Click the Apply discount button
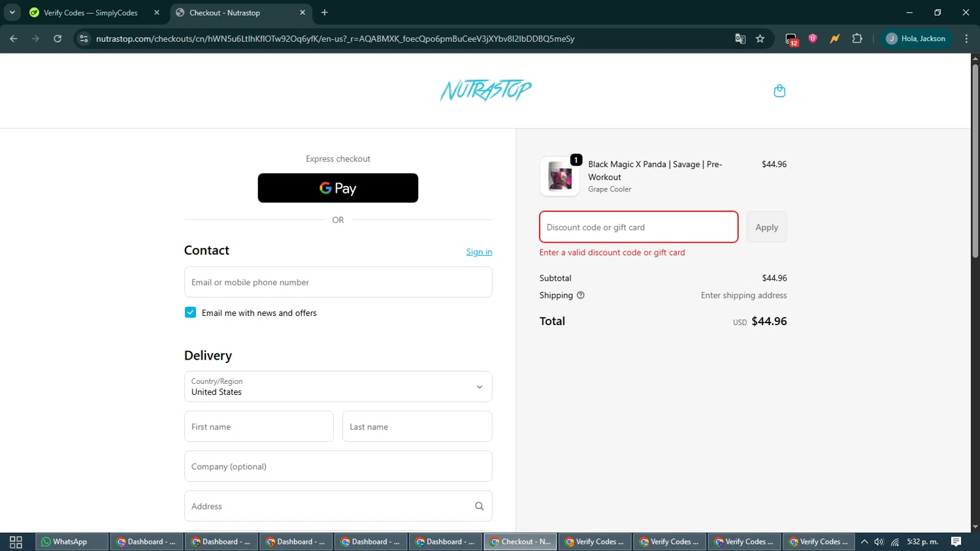 (766, 227)
